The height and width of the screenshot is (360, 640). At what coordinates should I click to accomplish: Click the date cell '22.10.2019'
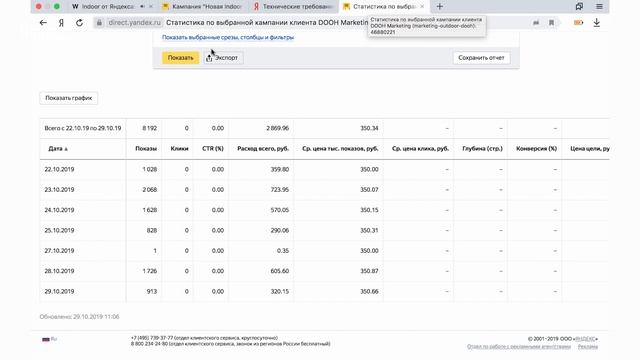(59, 169)
